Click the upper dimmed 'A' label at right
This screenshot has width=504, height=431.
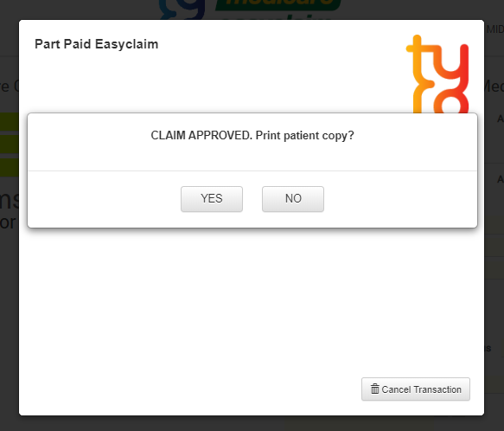tap(501, 119)
